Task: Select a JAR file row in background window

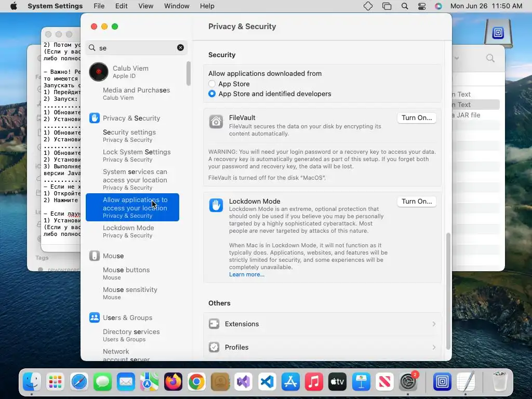Action: 476,115
